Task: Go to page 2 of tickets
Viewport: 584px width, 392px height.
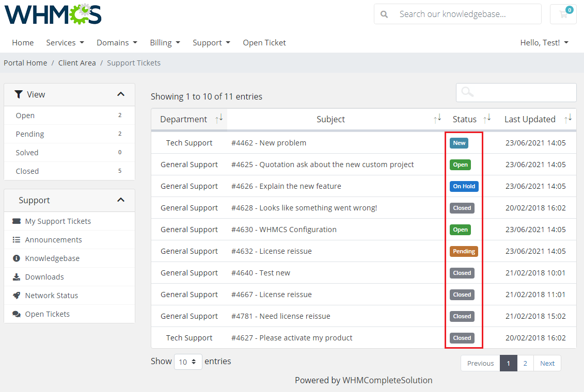Action: [525, 363]
